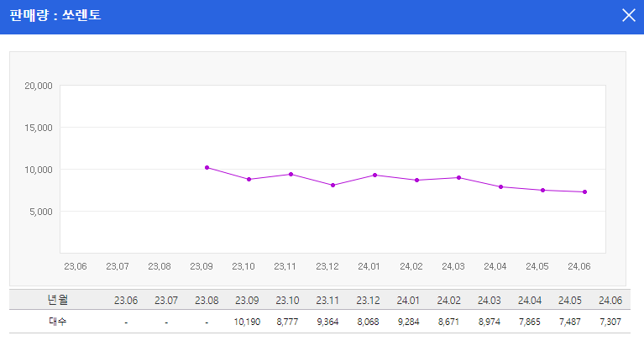Click the 23,12 x-axis label under chart
Screen dimensions: 644x346
click(x=327, y=266)
